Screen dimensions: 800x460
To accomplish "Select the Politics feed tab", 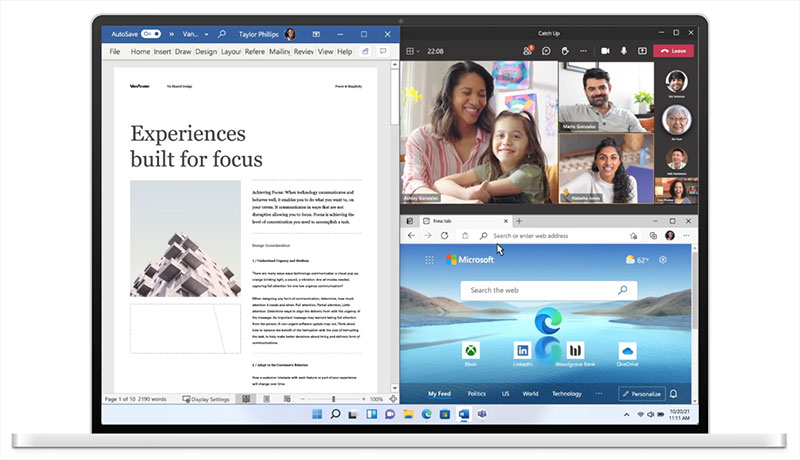I will coord(476,394).
